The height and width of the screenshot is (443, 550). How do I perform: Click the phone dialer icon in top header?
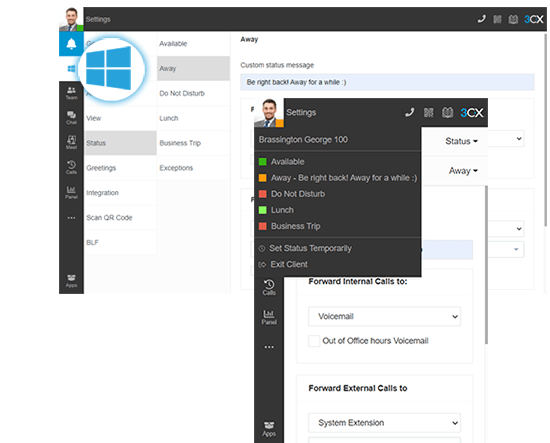[481, 19]
